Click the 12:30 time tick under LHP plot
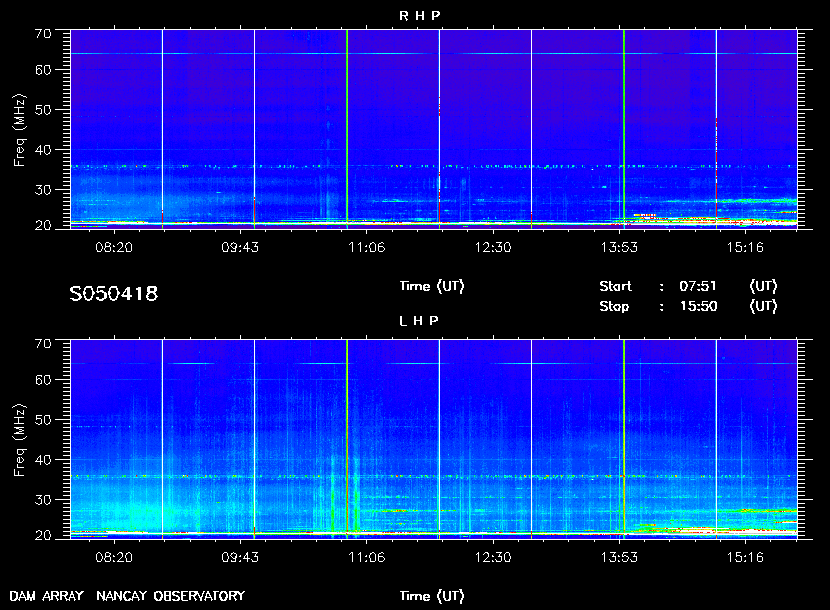The image size is (830, 610). (493, 558)
